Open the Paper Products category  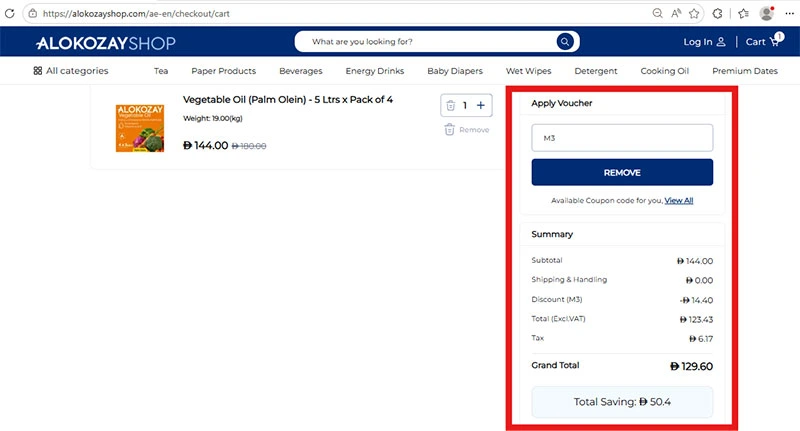point(223,71)
